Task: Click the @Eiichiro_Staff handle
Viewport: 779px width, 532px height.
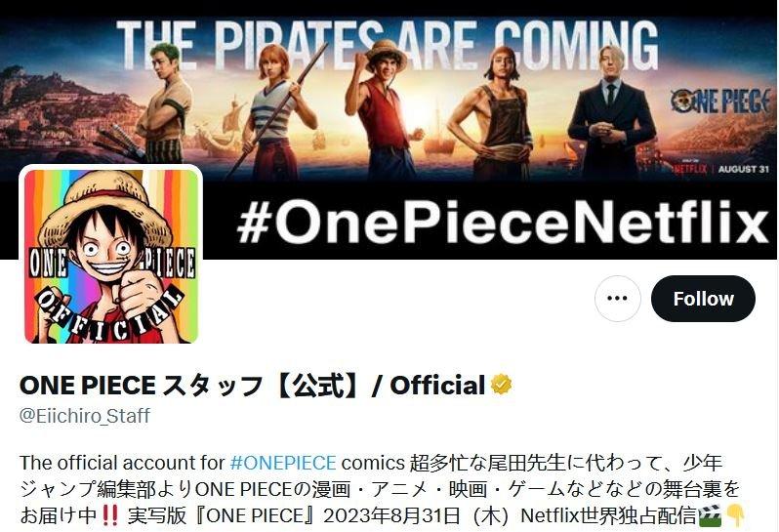Action: 85,415
